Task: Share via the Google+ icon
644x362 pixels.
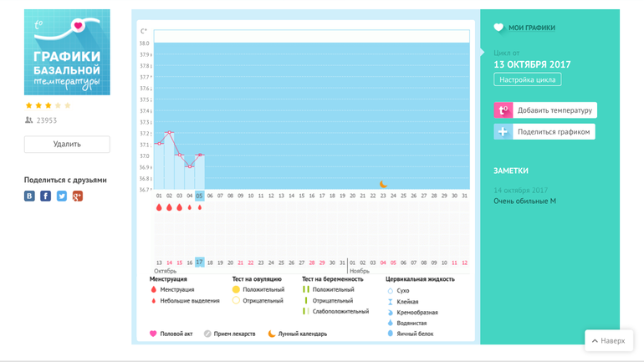Action: (77, 196)
